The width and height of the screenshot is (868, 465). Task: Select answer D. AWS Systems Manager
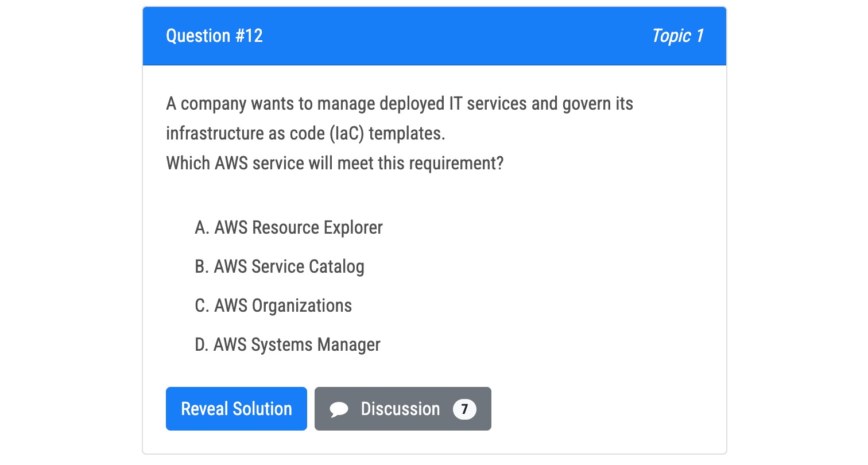pos(288,344)
